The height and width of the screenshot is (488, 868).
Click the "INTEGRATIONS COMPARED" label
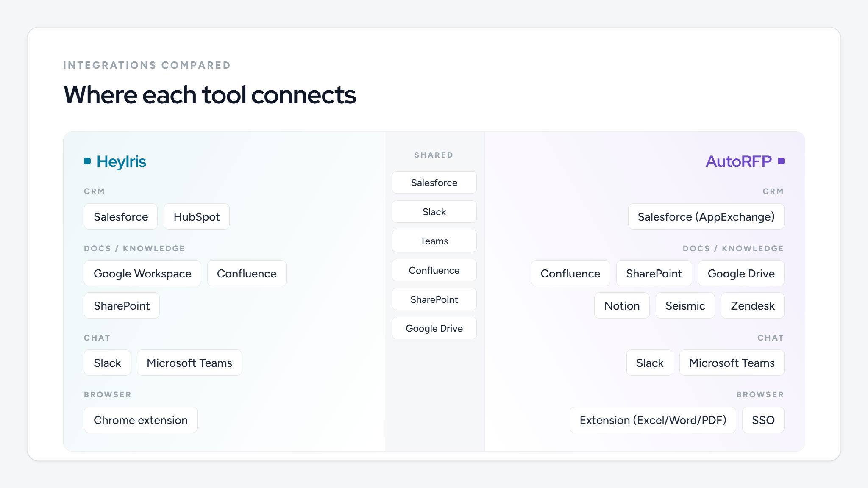tap(147, 65)
